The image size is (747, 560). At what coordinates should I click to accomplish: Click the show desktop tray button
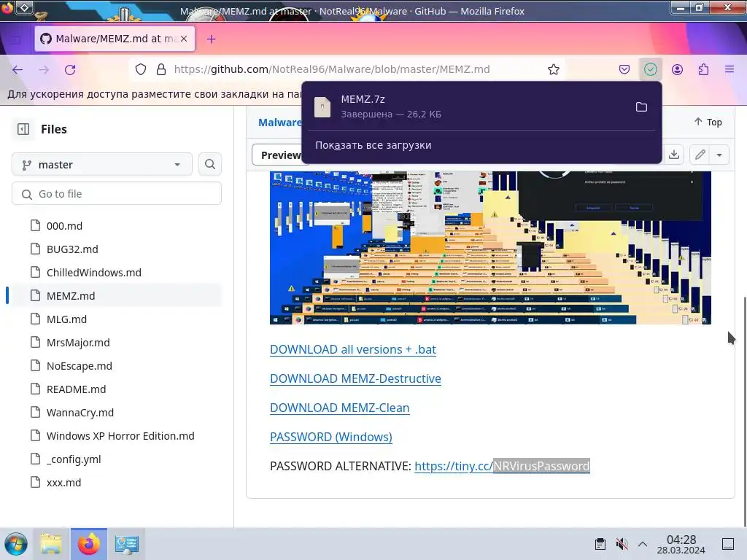[x=728, y=544]
